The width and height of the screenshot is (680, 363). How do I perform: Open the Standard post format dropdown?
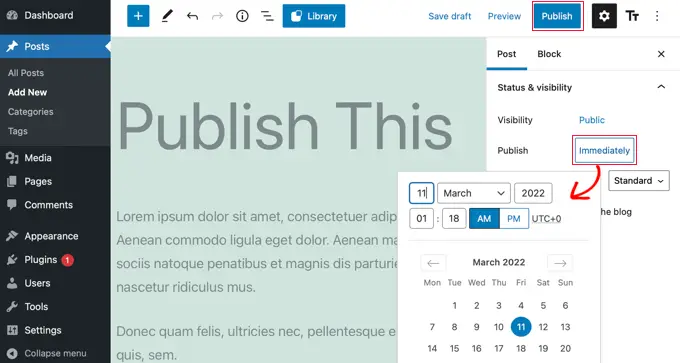639,181
